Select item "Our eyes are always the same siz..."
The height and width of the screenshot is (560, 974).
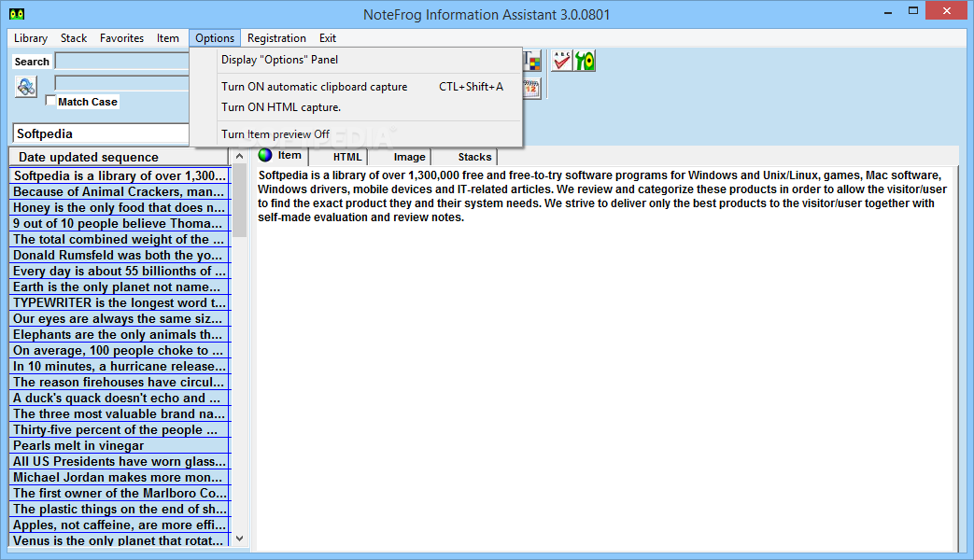(120, 318)
